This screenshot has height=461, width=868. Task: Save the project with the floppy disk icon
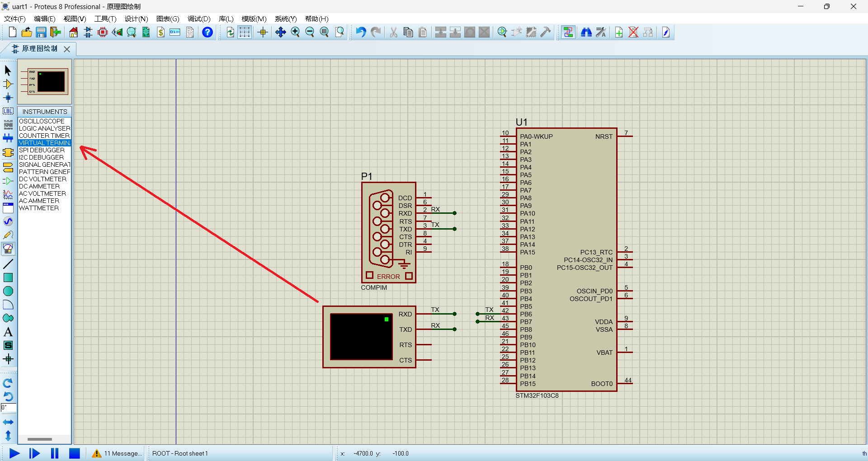[41, 32]
